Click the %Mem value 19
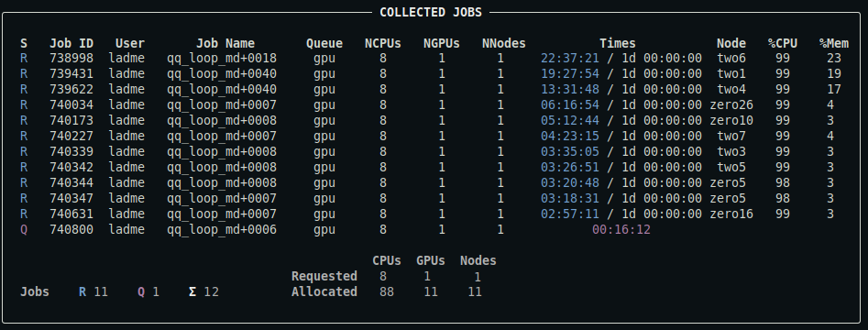The width and height of the screenshot is (868, 330). click(x=834, y=73)
